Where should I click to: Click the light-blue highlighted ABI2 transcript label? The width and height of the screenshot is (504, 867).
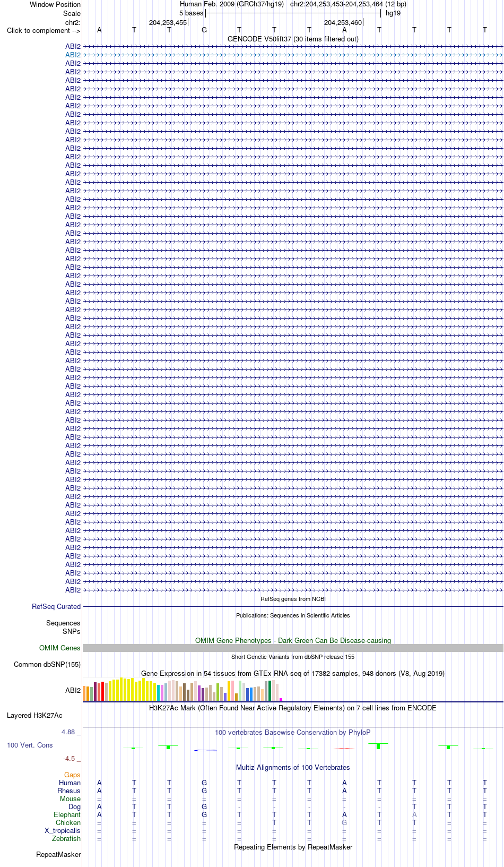click(73, 55)
